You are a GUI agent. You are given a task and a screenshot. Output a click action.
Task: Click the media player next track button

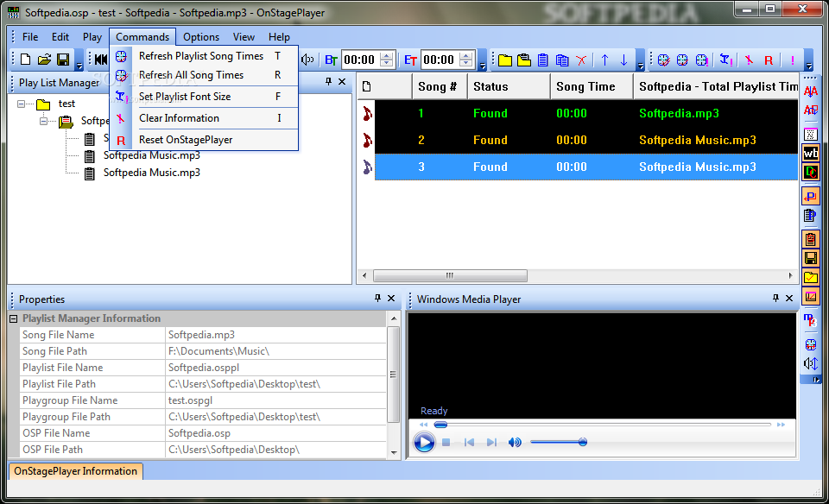tap(491, 443)
